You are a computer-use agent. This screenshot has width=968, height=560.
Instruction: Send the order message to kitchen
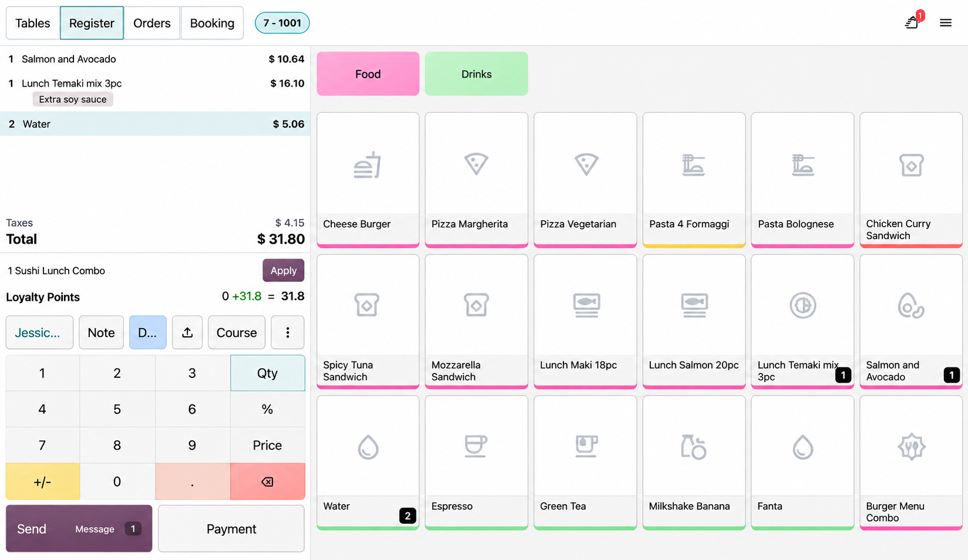click(x=79, y=529)
